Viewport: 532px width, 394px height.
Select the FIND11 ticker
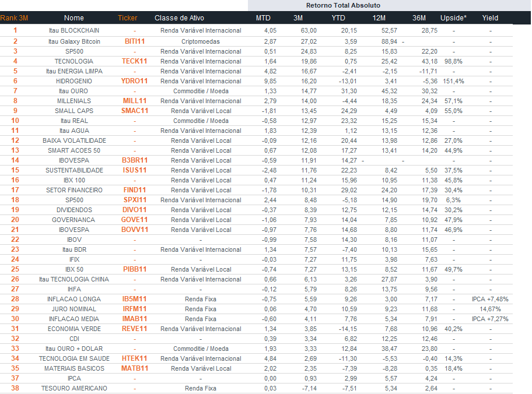pos(135,190)
